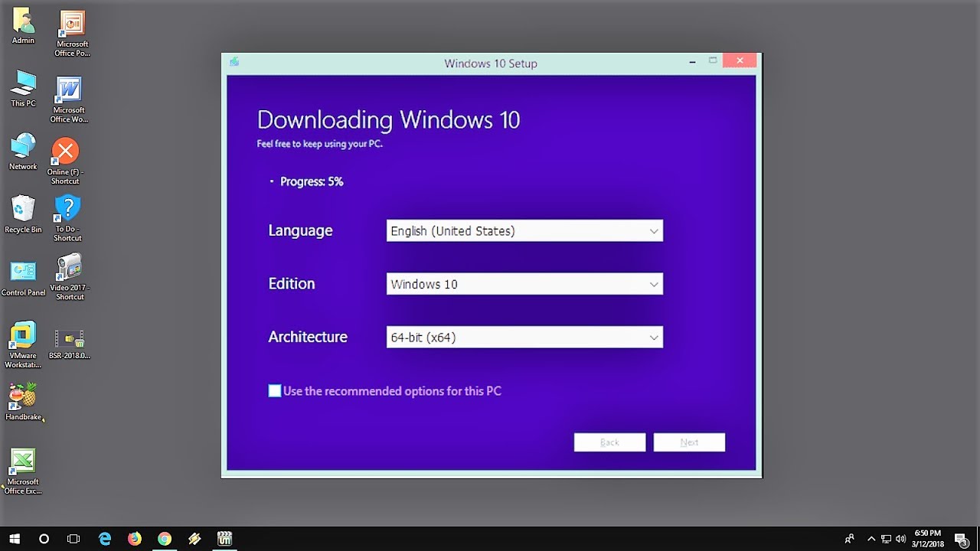Image resolution: width=980 pixels, height=551 pixels.
Task: Open Task View in taskbar
Action: tap(73, 539)
